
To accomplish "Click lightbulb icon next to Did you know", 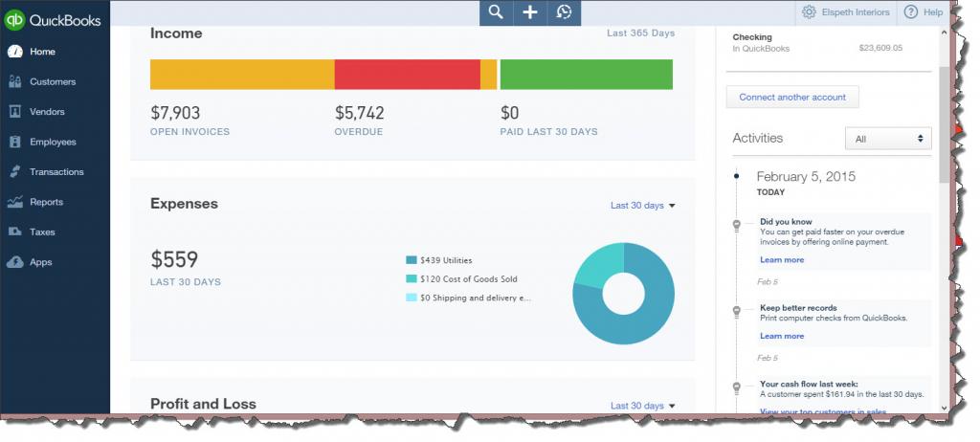I will click(737, 227).
